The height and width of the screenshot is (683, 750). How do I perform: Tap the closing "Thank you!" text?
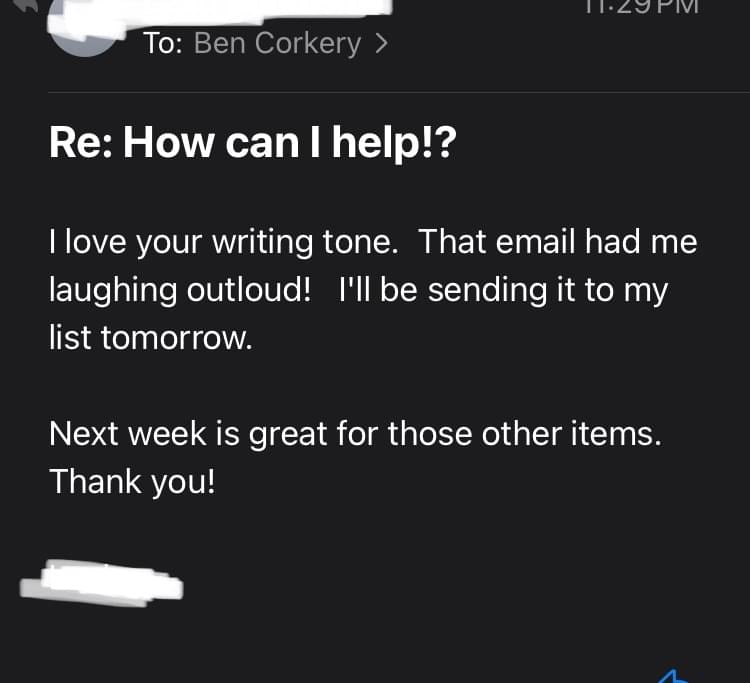[x=132, y=482]
